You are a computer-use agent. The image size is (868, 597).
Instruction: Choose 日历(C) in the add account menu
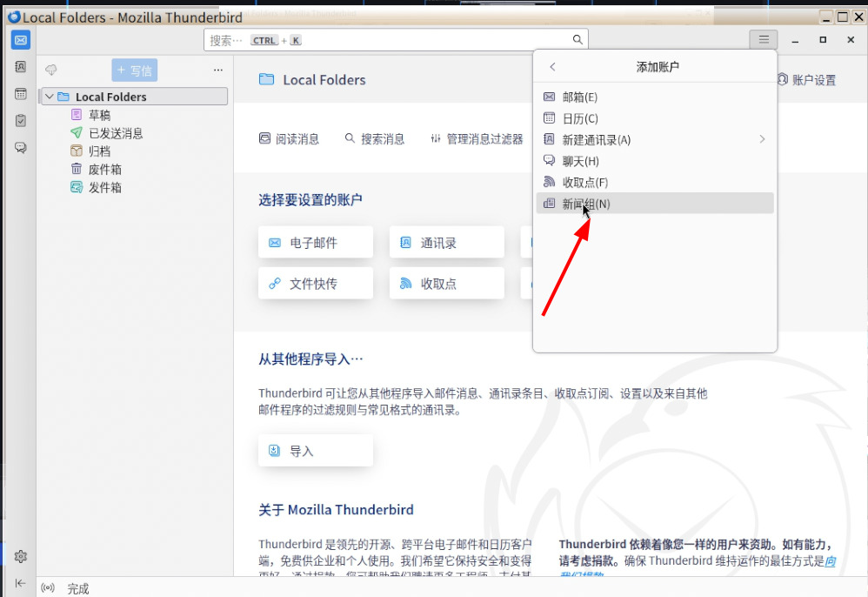[x=655, y=118]
